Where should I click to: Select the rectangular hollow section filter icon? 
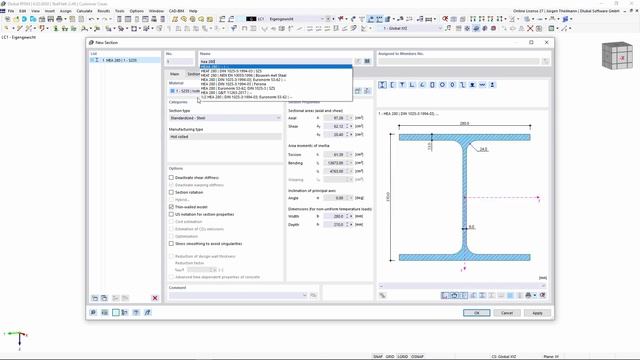(432, 85)
